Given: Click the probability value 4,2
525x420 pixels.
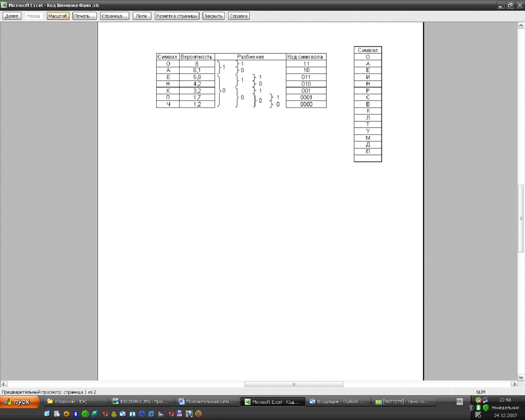Looking at the screenshot, I should pos(197,84).
